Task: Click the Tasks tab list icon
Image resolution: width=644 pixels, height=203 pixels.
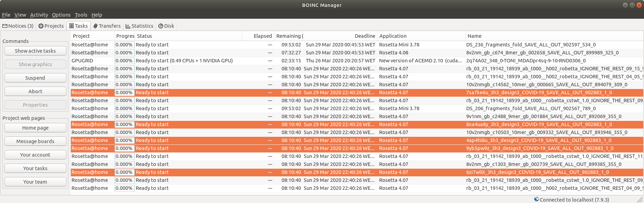Action: tap(72, 26)
